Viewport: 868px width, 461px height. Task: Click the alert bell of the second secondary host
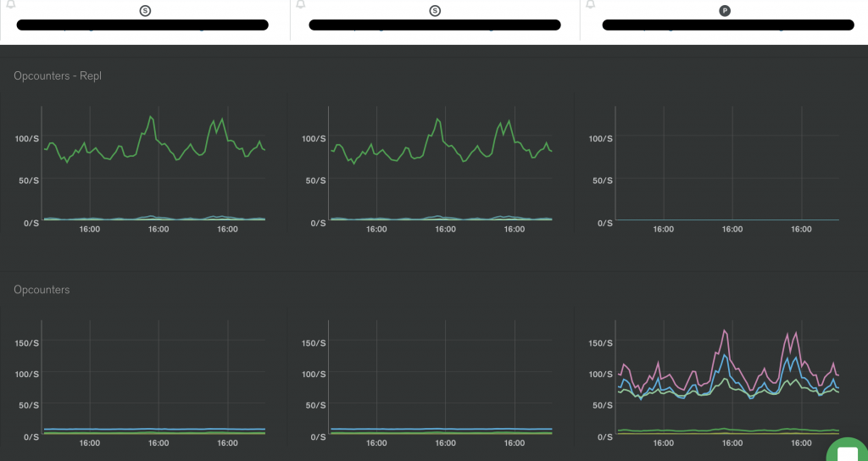click(301, 4)
